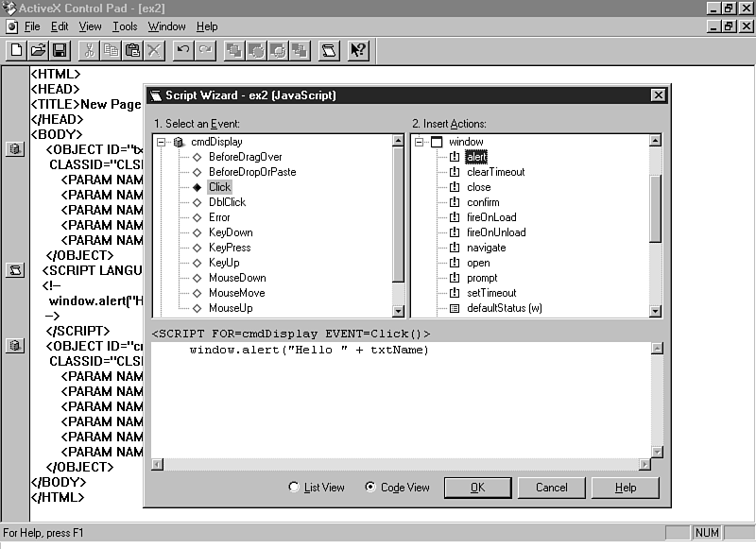
Task: Select the List View radio button
Action: [x=295, y=488]
